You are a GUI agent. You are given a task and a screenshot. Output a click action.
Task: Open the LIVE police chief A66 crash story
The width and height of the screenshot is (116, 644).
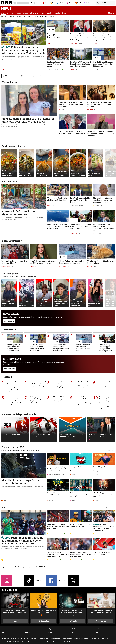tap(23, 50)
